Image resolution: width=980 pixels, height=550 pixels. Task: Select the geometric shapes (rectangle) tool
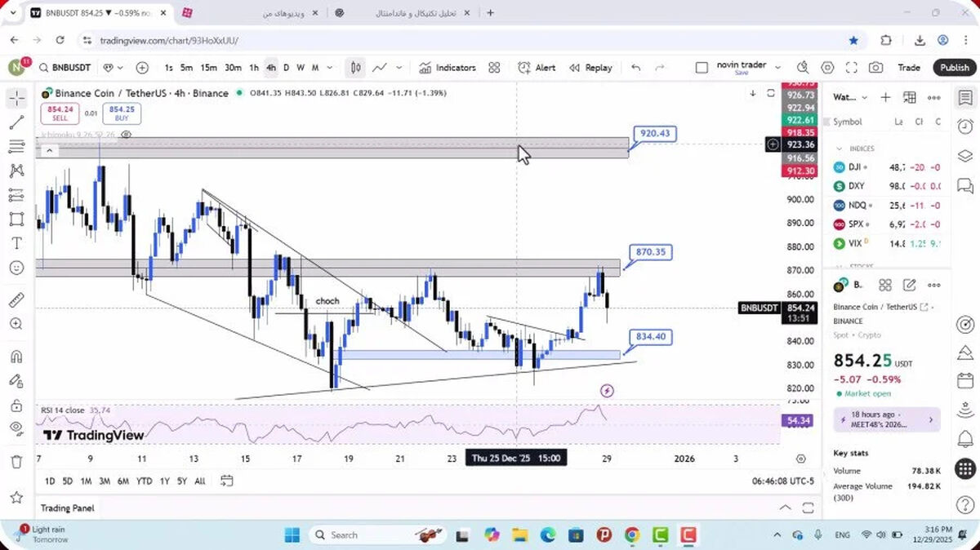click(x=16, y=220)
